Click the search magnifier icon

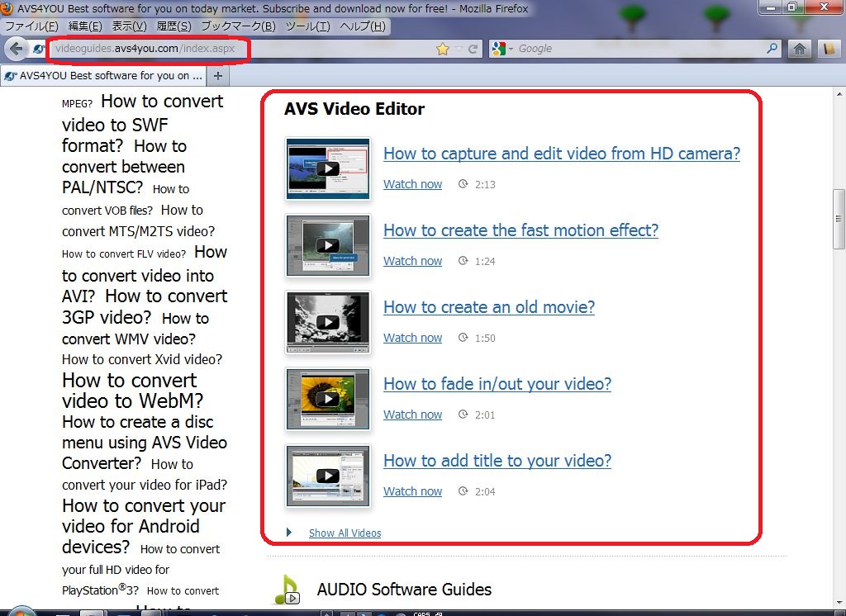[x=772, y=49]
